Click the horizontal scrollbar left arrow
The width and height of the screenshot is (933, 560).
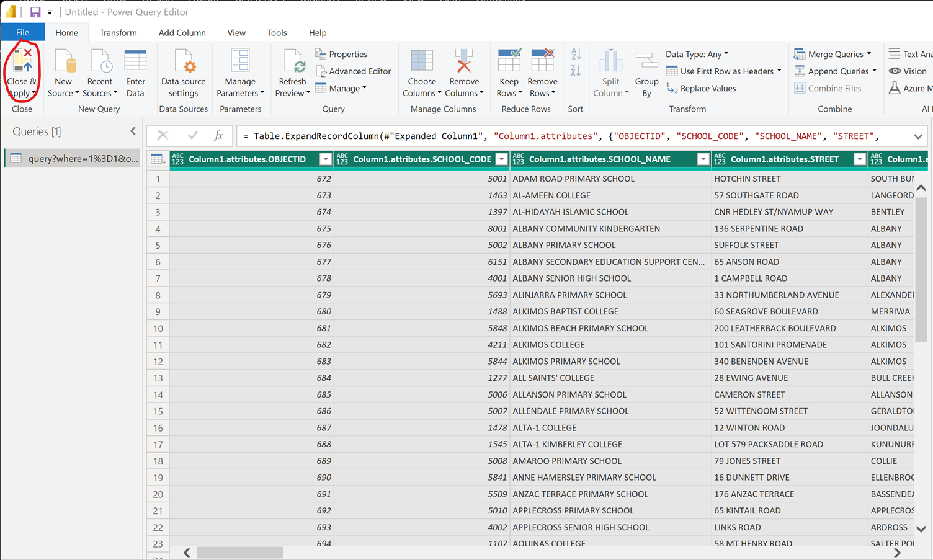coord(187,553)
